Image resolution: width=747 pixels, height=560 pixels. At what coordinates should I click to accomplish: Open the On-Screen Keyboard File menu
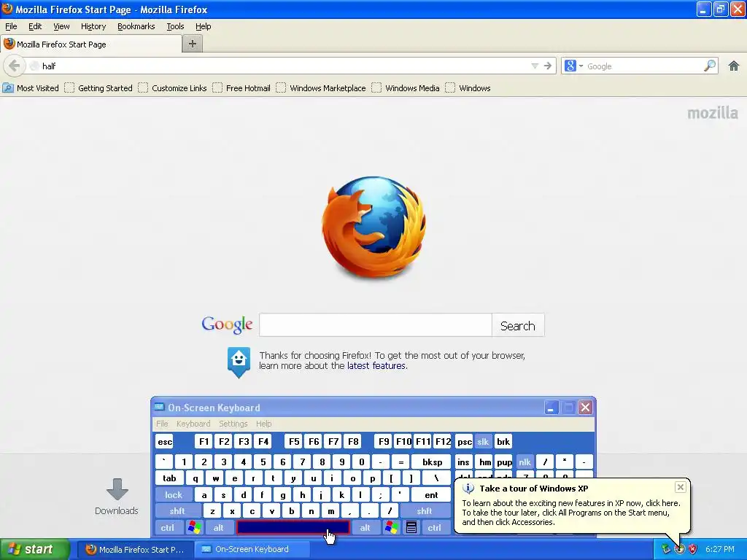pyautogui.click(x=162, y=424)
